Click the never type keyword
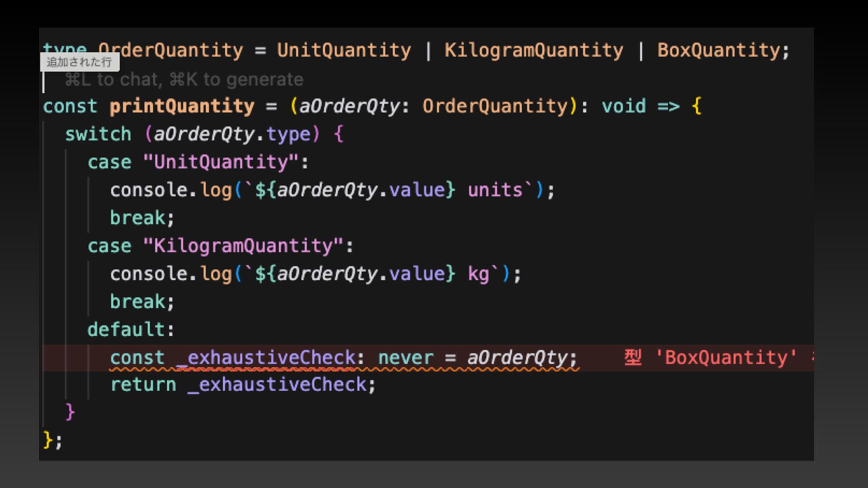Screen dimensions: 868x488 point(405,358)
